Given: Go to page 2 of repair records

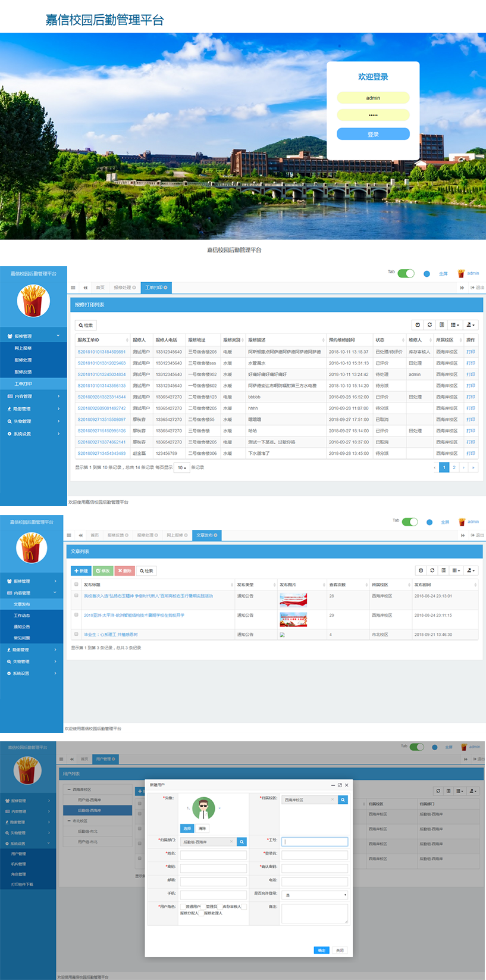Looking at the screenshot, I should point(454,467).
